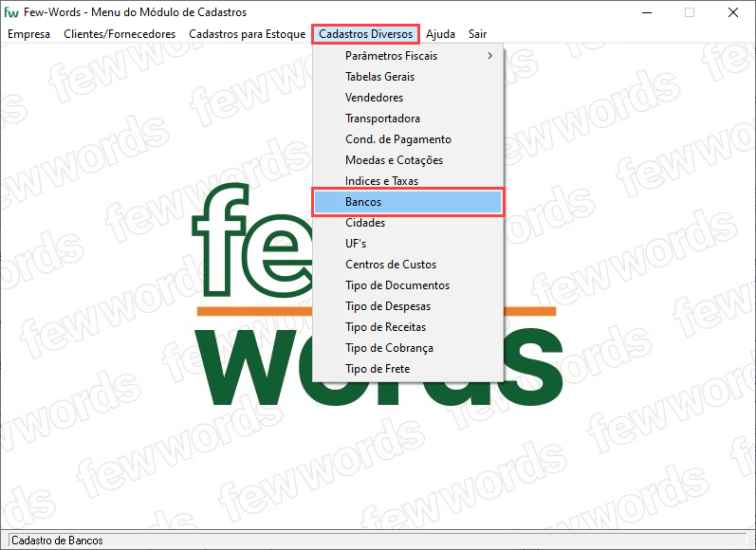Choose UF's menu entry
This screenshot has height=550, width=756.
pyautogui.click(x=408, y=244)
